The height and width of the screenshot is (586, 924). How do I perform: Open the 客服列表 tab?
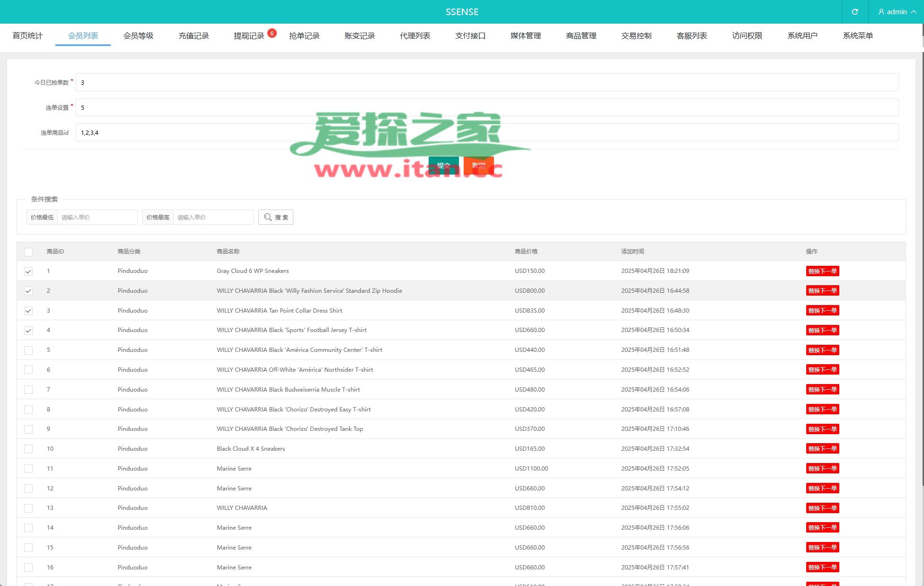692,36
